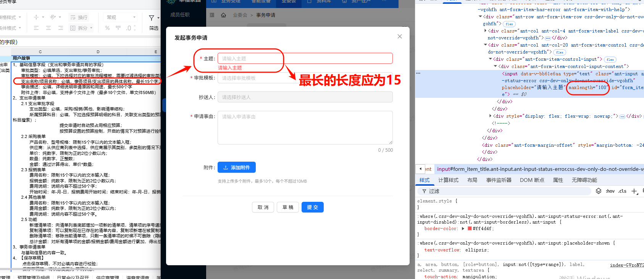
Task: Click the flex badge on ant-col-20 div
Action: point(560,52)
